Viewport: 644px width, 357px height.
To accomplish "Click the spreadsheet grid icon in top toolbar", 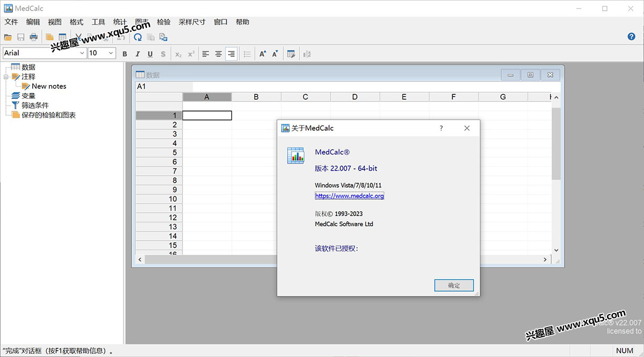I will coord(62,37).
